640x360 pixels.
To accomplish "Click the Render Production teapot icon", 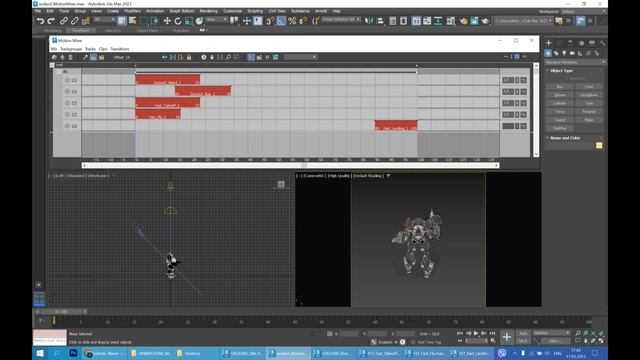I will click(485, 21).
